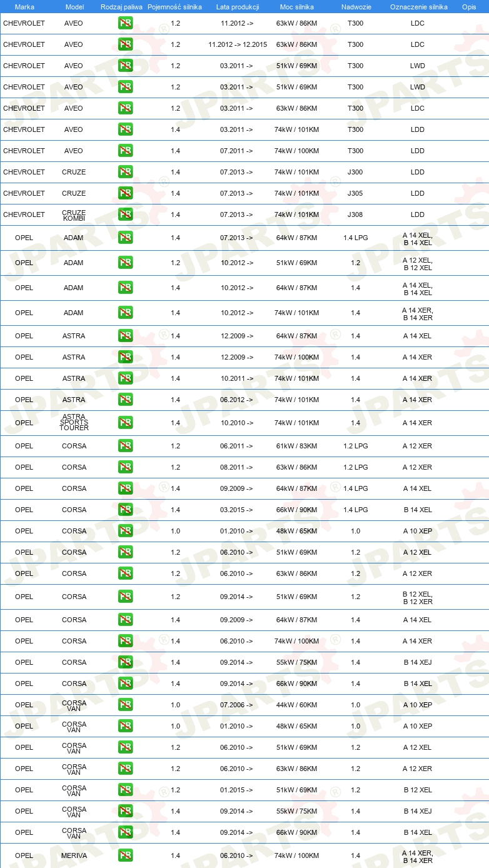Click the 'B 12 XEL' cell in Corsa Van row
The height and width of the screenshot is (868, 489).
pos(418,790)
